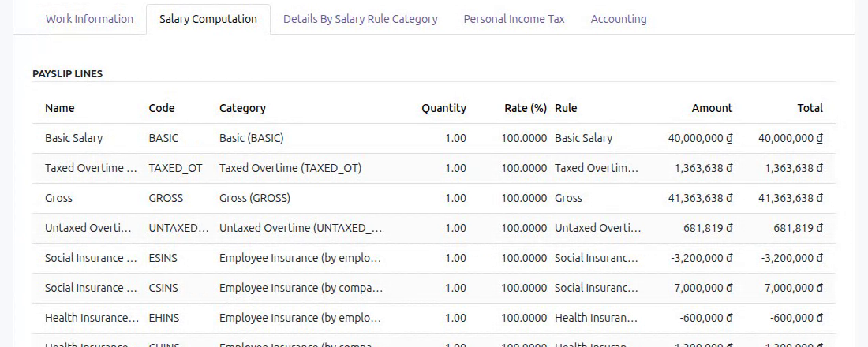Switch to the Work Information tab
The image size is (868, 347).
tap(89, 19)
